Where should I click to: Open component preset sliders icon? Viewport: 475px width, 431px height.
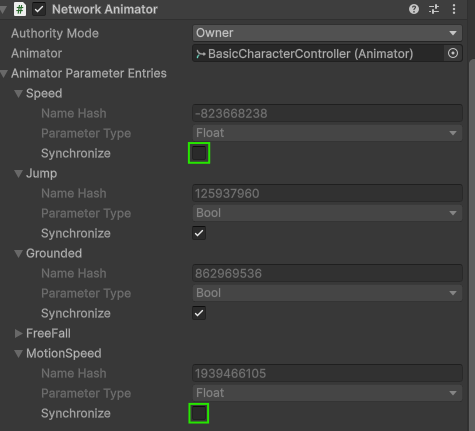coord(434,9)
